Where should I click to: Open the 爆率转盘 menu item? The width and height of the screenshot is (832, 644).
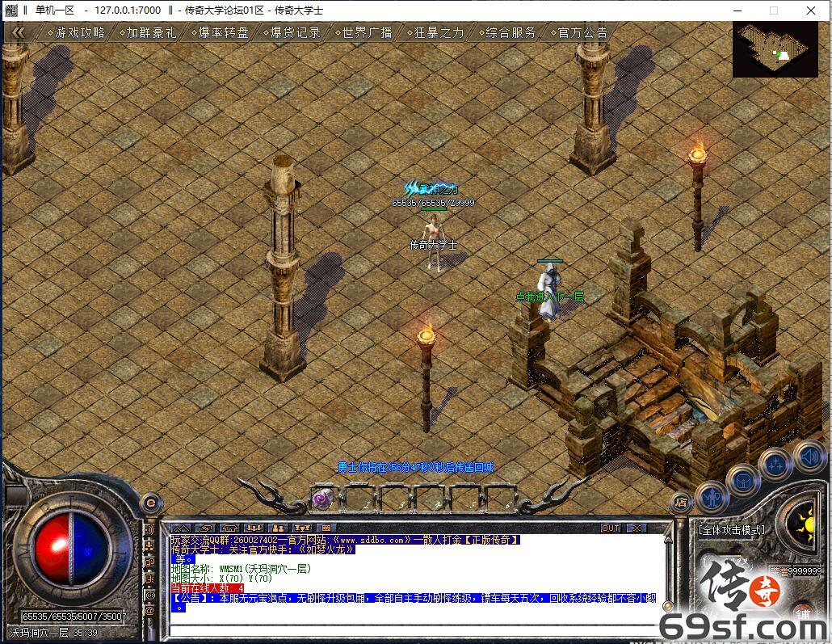coord(220,33)
